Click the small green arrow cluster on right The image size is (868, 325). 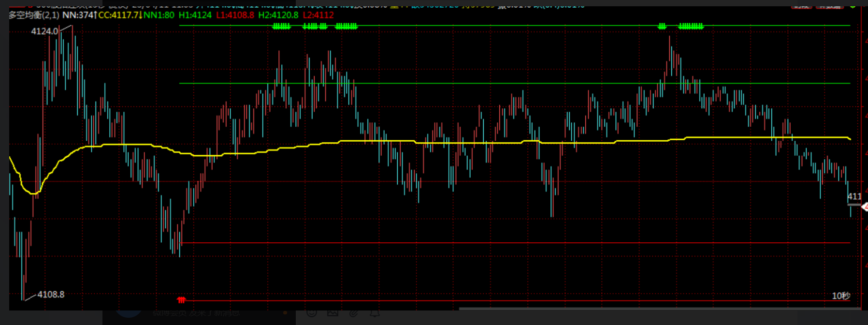[x=662, y=26]
